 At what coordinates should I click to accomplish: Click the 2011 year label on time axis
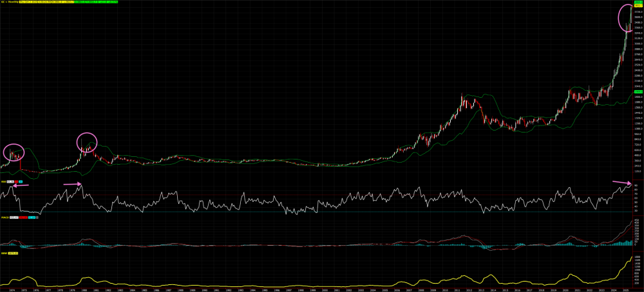click(x=457, y=289)
